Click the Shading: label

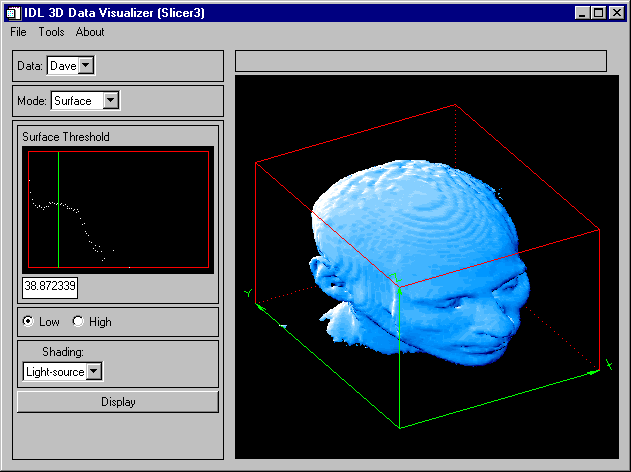point(63,352)
